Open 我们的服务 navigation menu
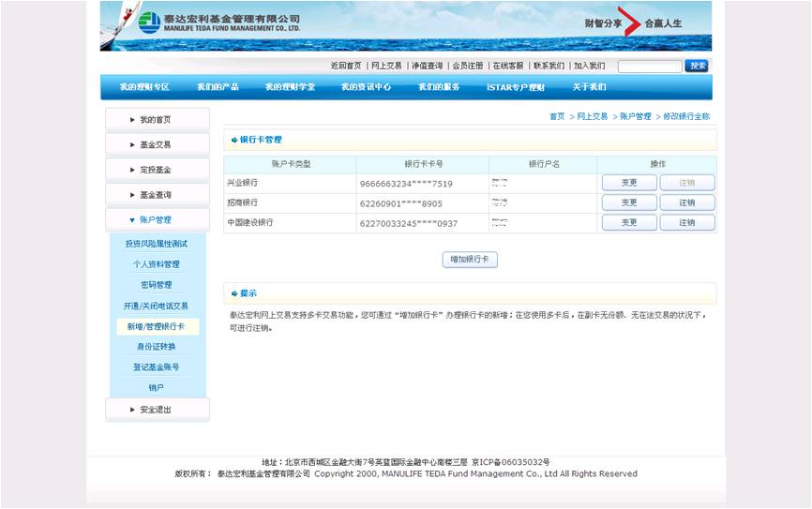The height and width of the screenshot is (509, 812). pyautogui.click(x=439, y=87)
